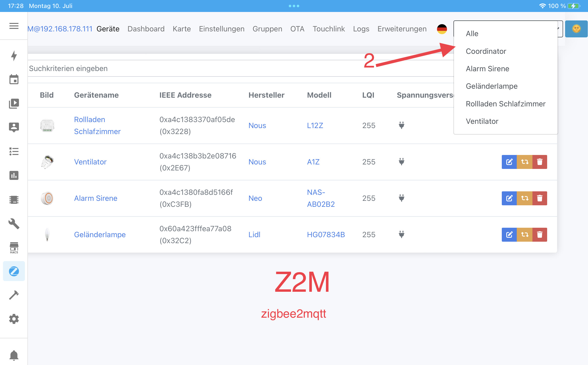Choose Coordinator in the dropdown list
Image resolution: width=588 pixels, height=365 pixels.
point(486,51)
